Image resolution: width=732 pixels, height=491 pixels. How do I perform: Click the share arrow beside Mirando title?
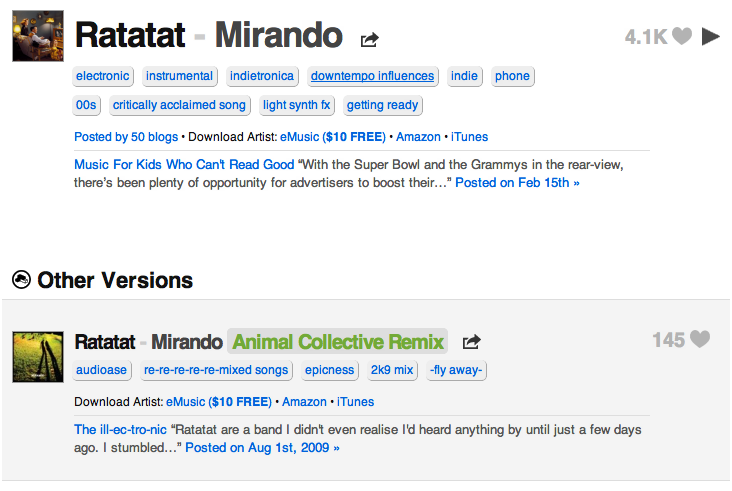pyautogui.click(x=369, y=40)
